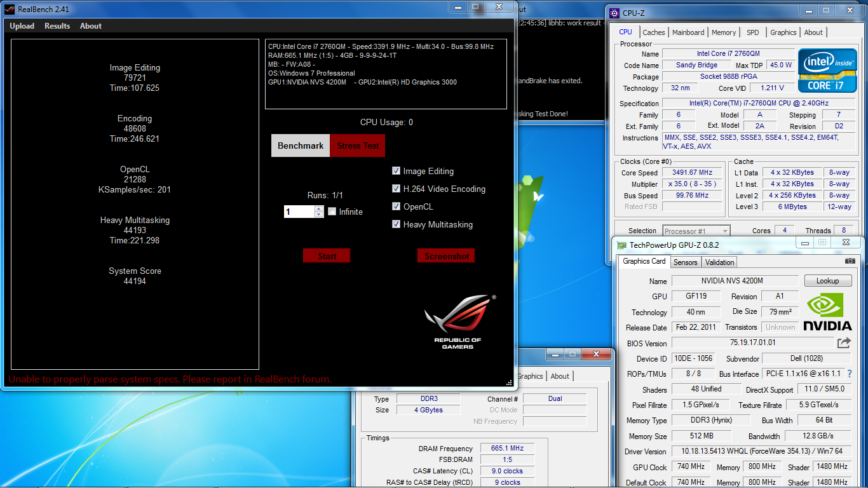
Task: Switch to GPU-Z Sensors tab
Action: tap(686, 262)
